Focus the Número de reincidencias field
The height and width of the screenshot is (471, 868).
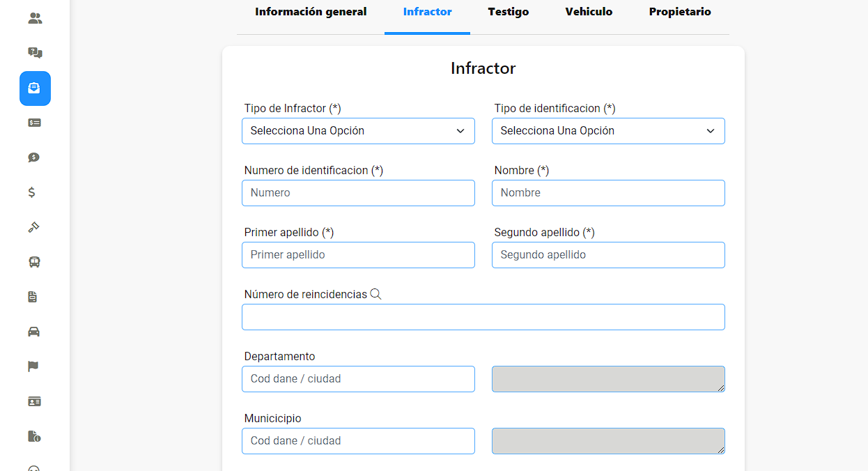pos(483,317)
